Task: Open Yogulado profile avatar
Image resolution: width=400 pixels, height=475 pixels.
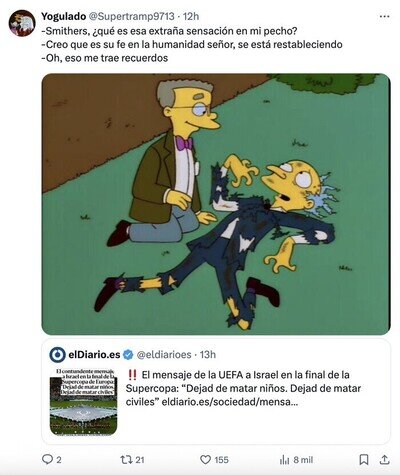Action: click(x=22, y=23)
